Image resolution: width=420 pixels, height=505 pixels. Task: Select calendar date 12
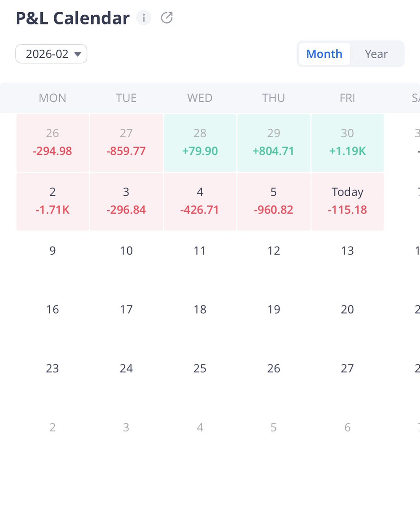coord(274,251)
